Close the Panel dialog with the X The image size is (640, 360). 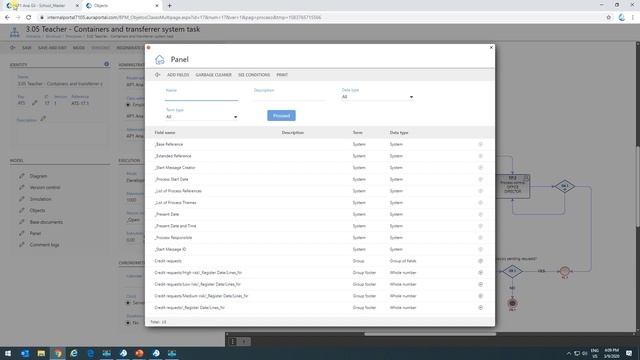point(491,47)
